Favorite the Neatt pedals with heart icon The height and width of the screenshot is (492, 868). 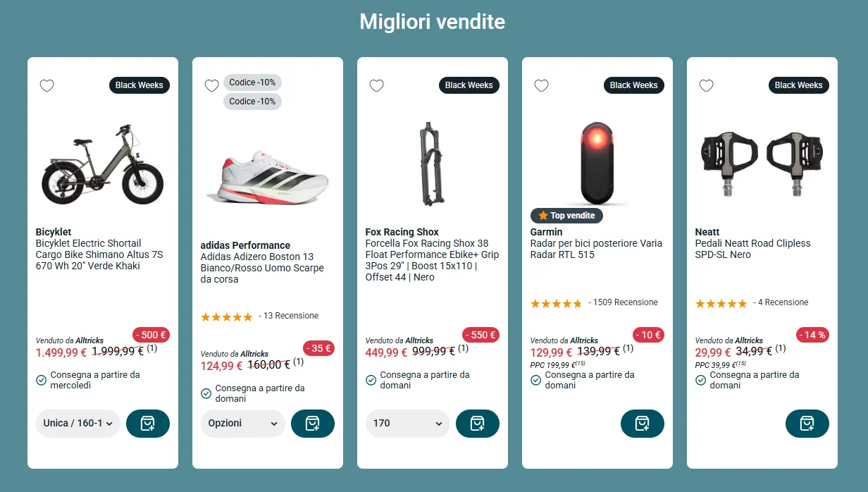(706, 86)
